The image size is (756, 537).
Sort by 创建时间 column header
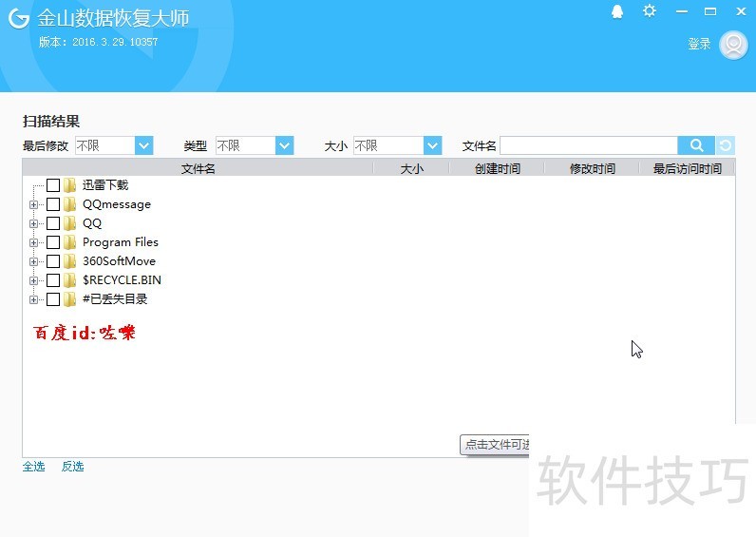tap(497, 168)
